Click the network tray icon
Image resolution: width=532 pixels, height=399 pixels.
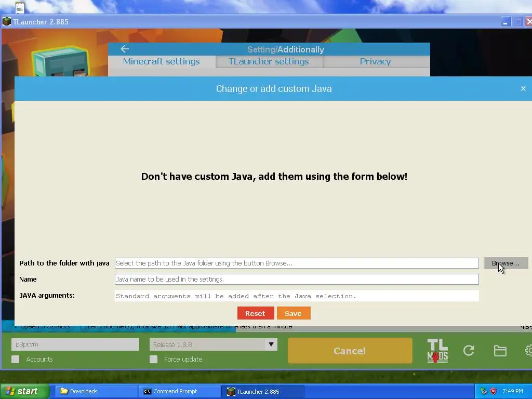[x=484, y=391]
